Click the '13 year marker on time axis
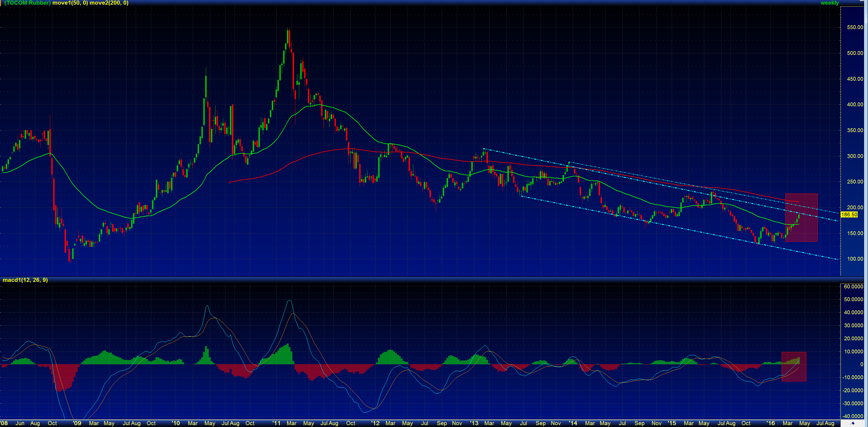Image resolution: width=868 pixels, height=427 pixels. [x=474, y=423]
